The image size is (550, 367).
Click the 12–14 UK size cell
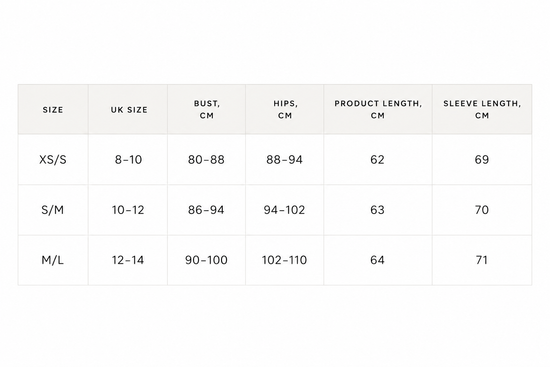[x=128, y=260]
